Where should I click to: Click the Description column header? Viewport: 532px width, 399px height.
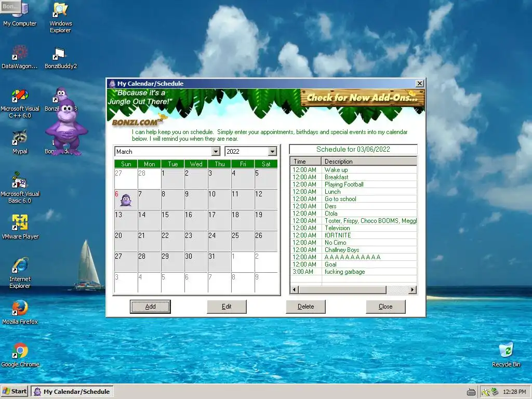[x=369, y=162]
